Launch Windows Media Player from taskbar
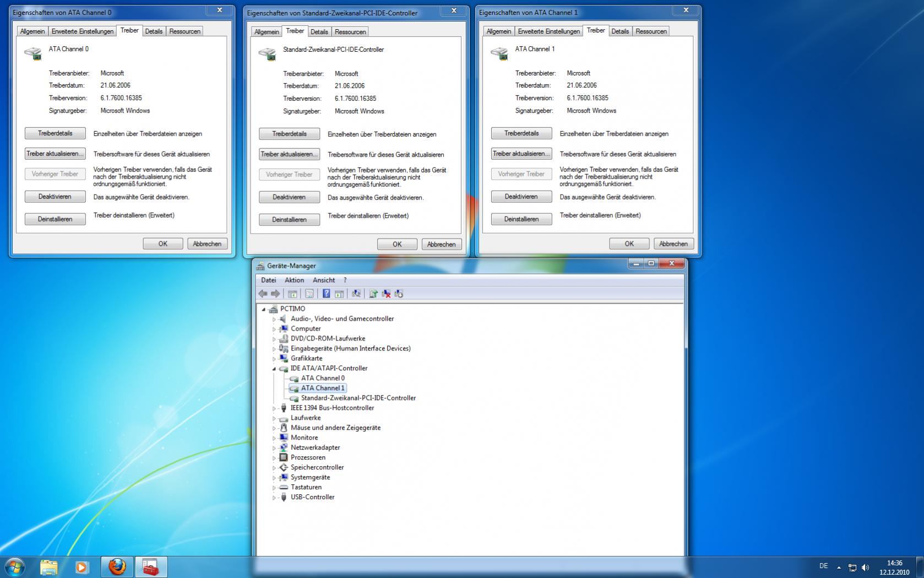 [x=81, y=566]
